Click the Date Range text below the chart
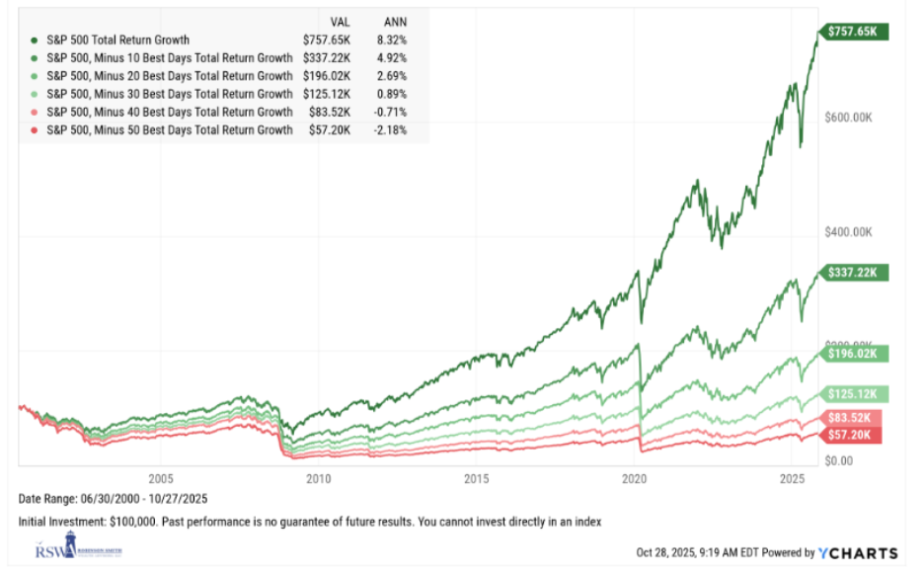Viewport: 924px width, 575px height. 113,498
